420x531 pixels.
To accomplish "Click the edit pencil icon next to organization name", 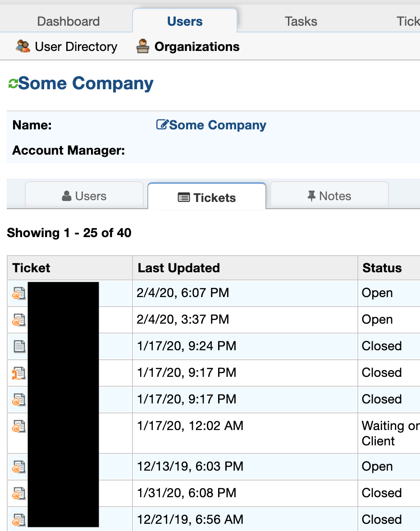I will point(162,124).
